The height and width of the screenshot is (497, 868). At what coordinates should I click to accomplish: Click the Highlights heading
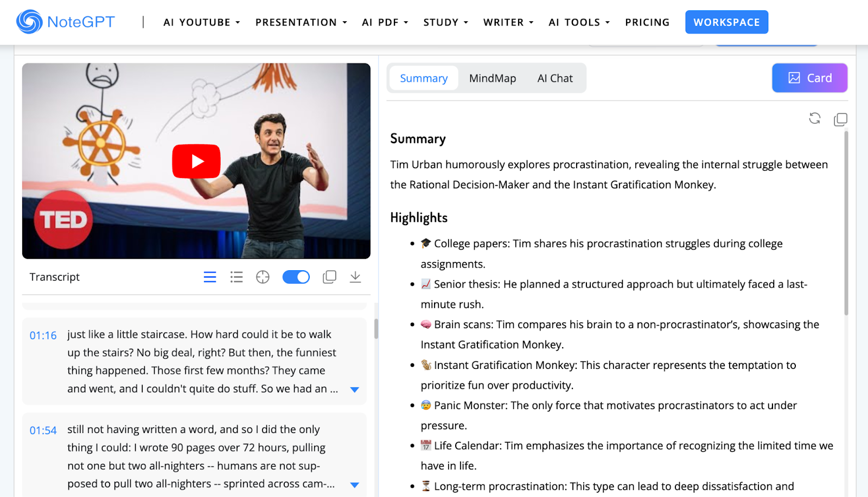coord(419,218)
